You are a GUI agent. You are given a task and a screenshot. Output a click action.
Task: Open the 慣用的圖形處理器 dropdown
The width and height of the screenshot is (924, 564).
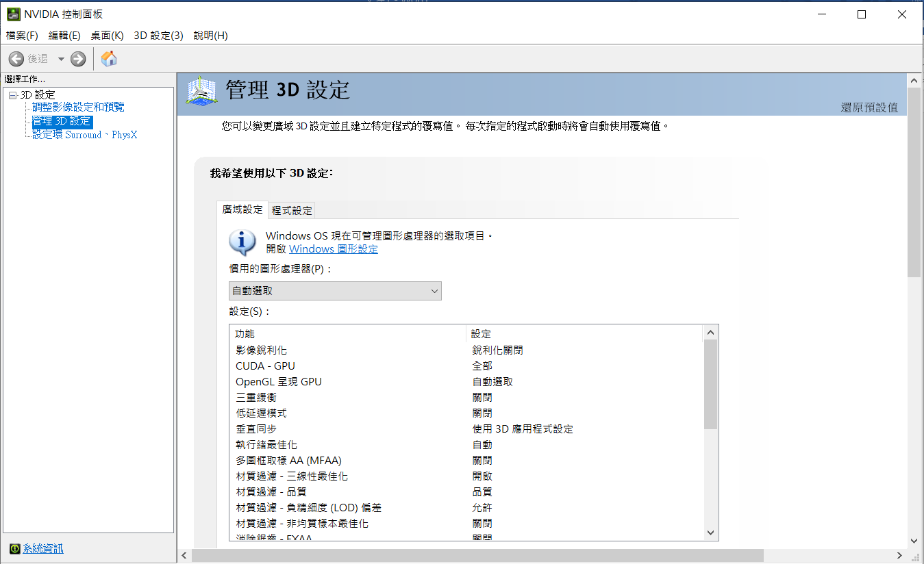pyautogui.click(x=335, y=291)
